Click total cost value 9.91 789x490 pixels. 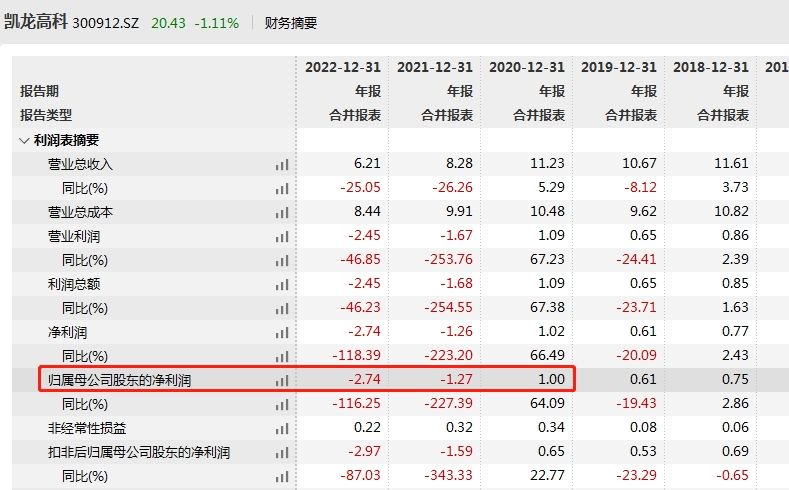pyautogui.click(x=459, y=211)
